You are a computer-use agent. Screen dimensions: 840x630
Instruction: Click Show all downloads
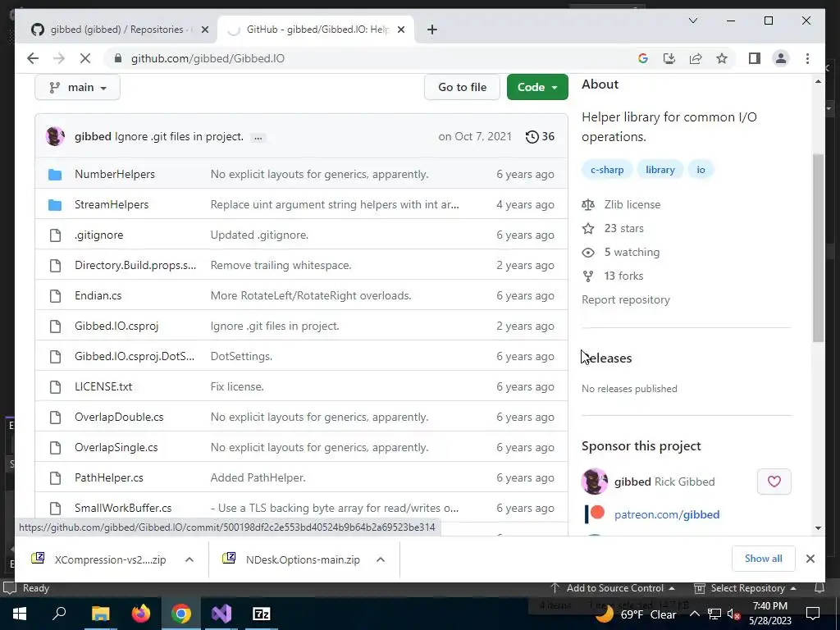(763, 559)
